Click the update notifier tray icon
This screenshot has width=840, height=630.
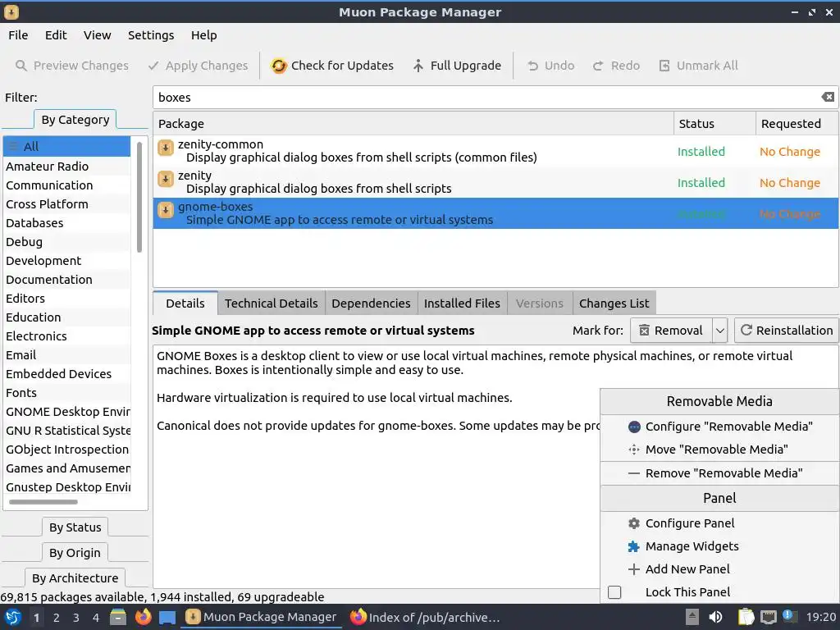789,616
